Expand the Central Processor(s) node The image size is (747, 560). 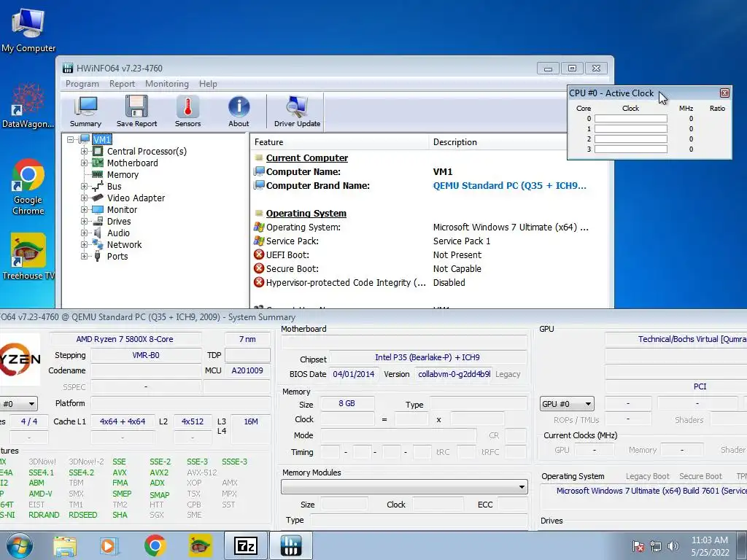[85, 152]
